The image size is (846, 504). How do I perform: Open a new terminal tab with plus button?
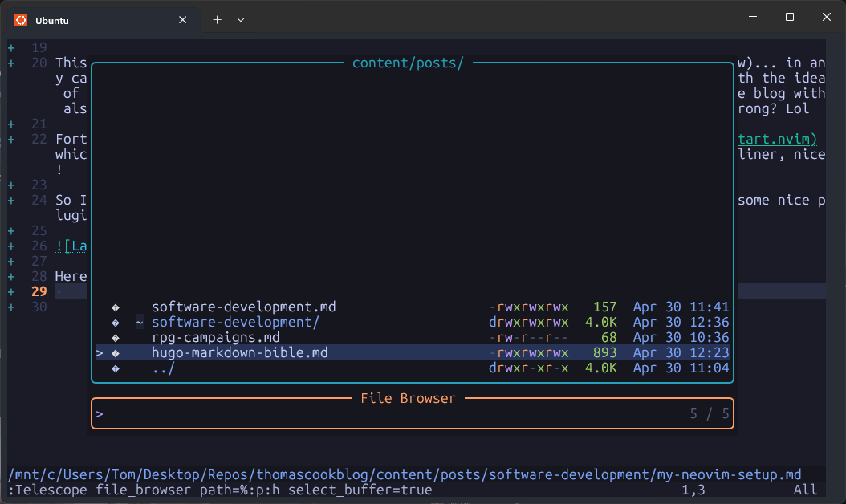pyautogui.click(x=217, y=20)
